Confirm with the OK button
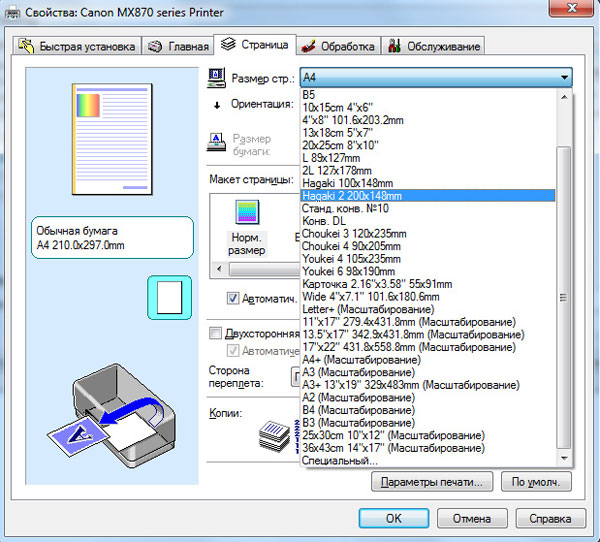The width and height of the screenshot is (600, 542). point(394,518)
